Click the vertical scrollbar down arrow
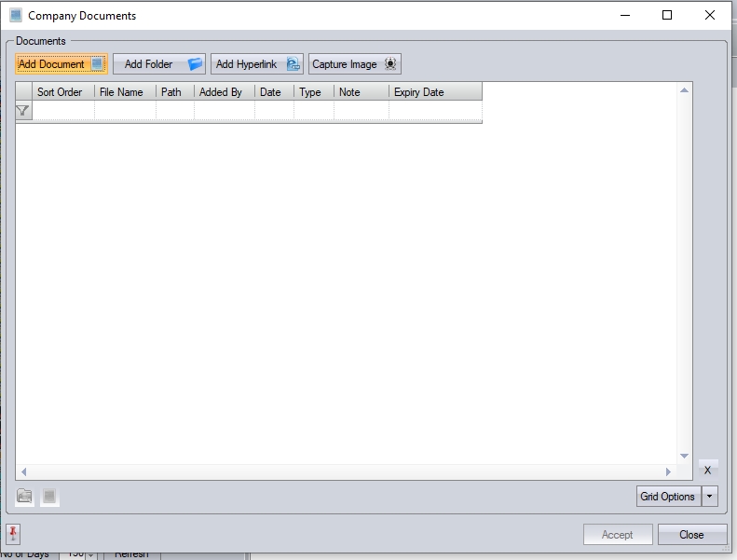Screen dimensions: 737x560 [684, 456]
